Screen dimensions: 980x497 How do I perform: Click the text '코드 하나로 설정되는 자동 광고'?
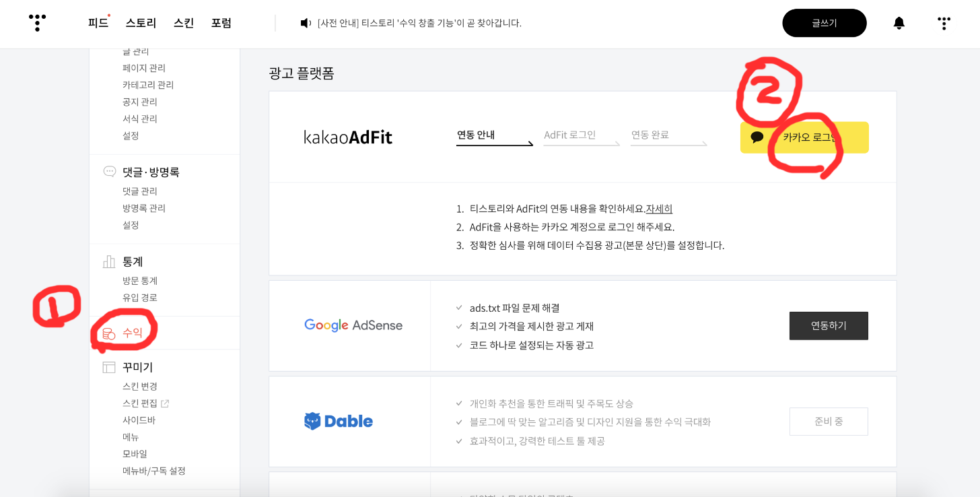pos(532,345)
